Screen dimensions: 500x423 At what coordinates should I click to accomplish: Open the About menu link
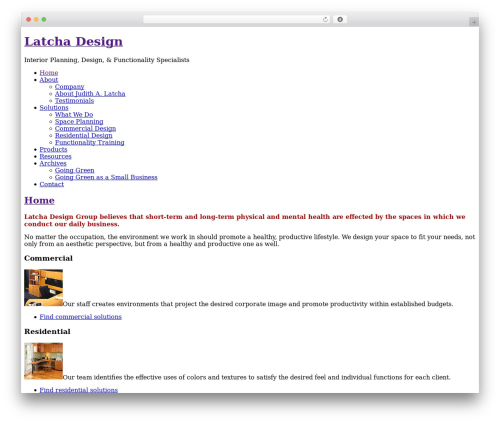coord(49,80)
